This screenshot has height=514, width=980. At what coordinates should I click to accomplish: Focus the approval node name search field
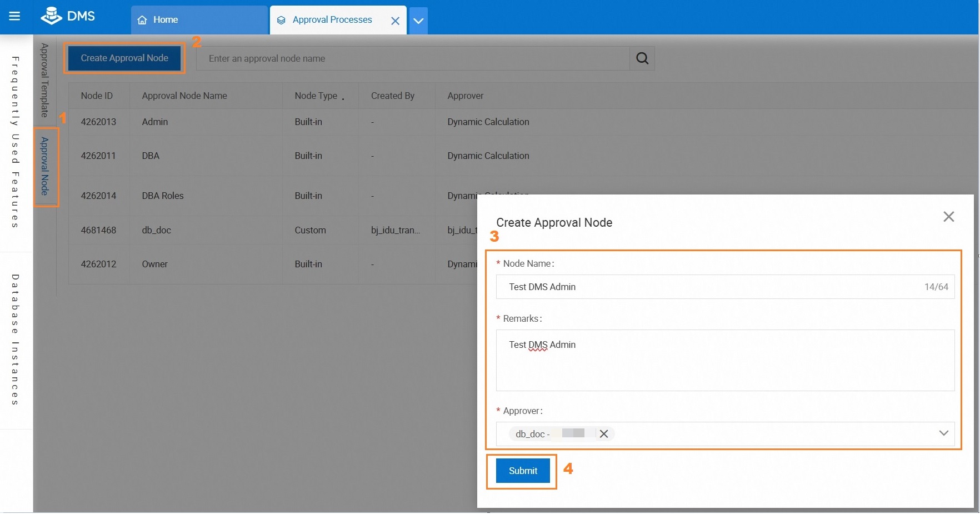tap(413, 58)
